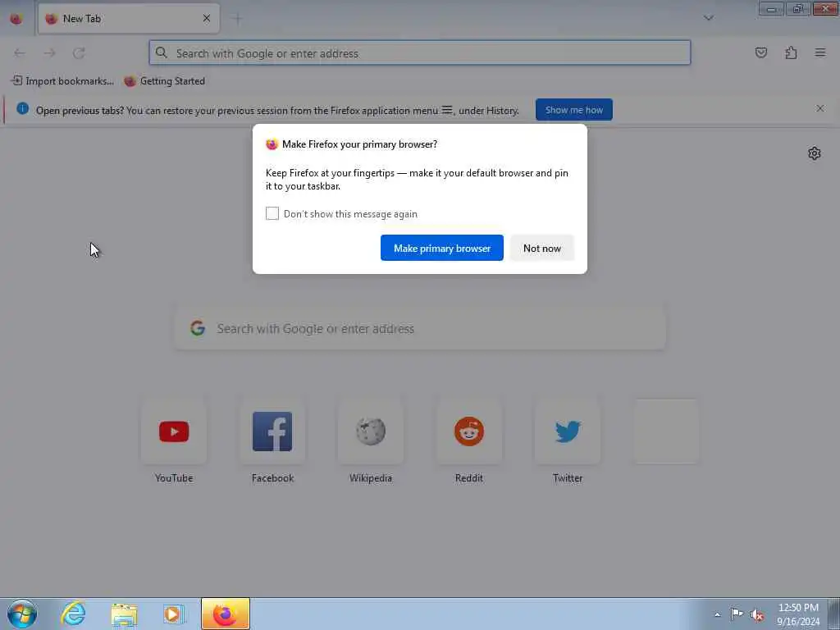Click the Firefox View icon left of tabs

16,19
